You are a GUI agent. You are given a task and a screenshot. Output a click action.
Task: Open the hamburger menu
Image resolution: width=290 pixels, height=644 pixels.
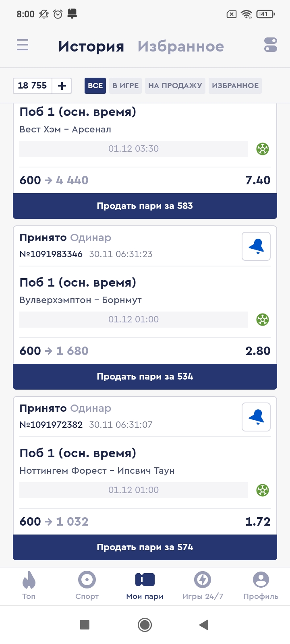tap(23, 45)
